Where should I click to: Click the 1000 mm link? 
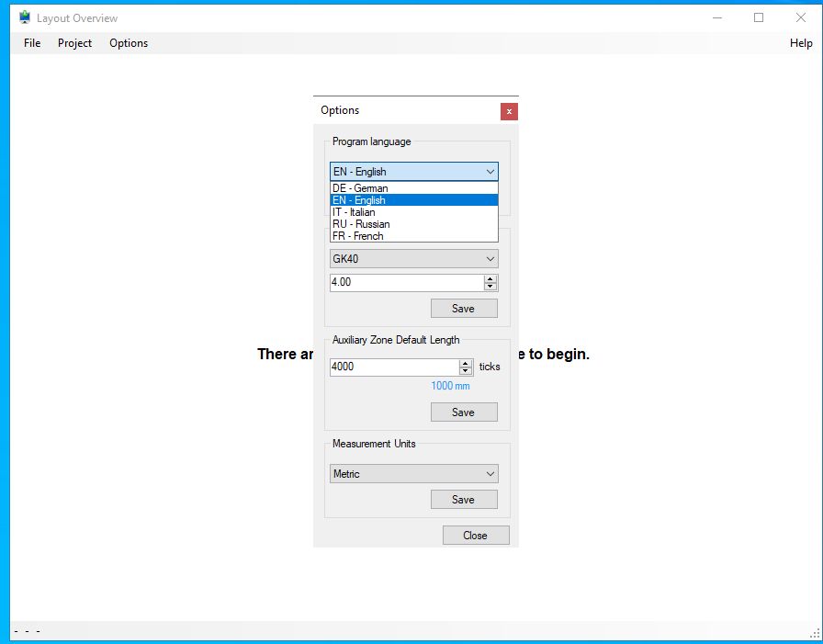450,386
